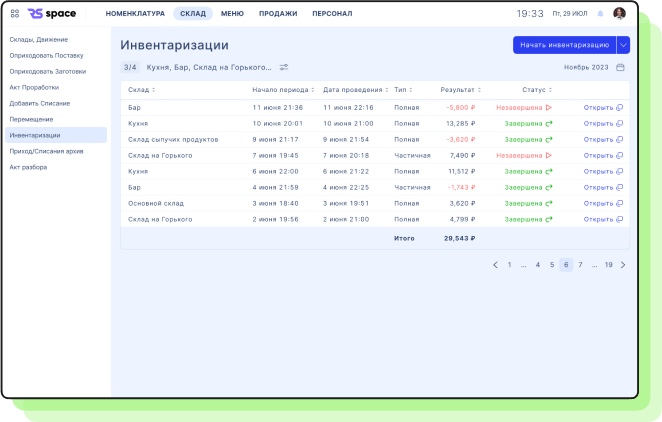Go to previous page using left chevron
662x422 pixels.
495,265
